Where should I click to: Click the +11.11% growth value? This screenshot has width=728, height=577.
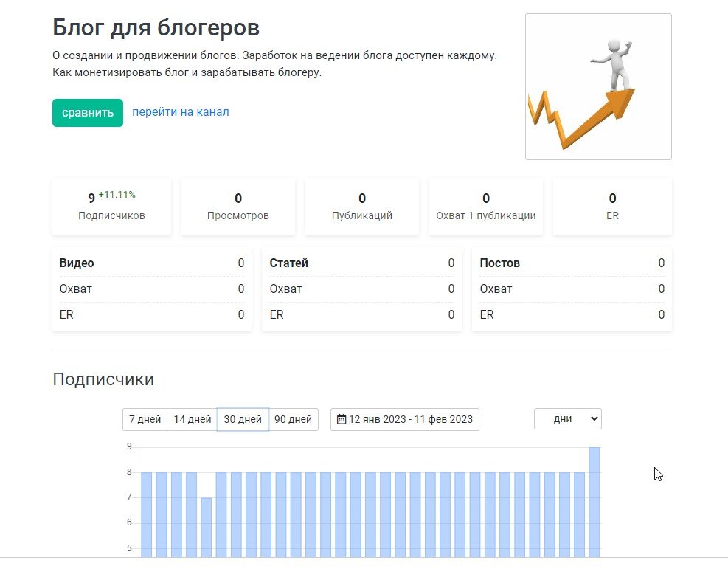click(117, 195)
